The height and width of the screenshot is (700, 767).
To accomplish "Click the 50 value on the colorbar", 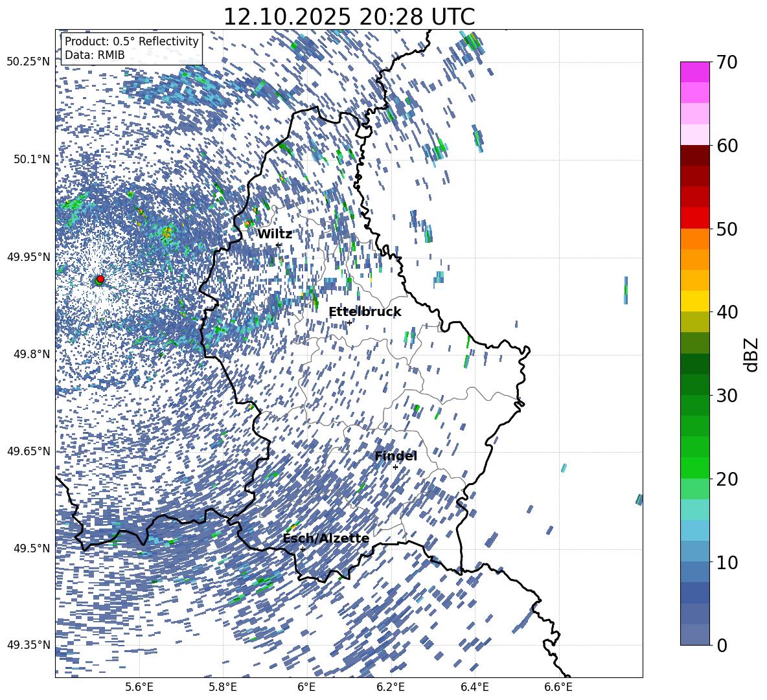I will click(727, 229).
